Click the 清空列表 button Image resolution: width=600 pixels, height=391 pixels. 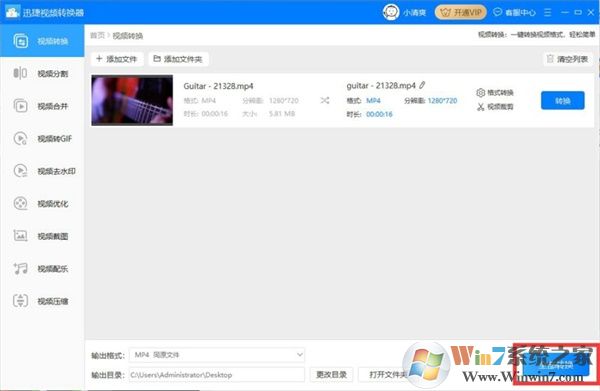point(567,59)
